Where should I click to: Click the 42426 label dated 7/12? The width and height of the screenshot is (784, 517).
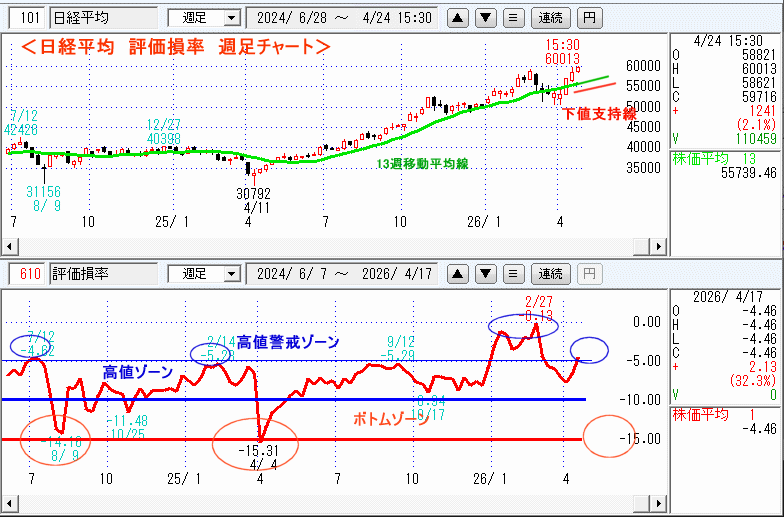(20, 130)
